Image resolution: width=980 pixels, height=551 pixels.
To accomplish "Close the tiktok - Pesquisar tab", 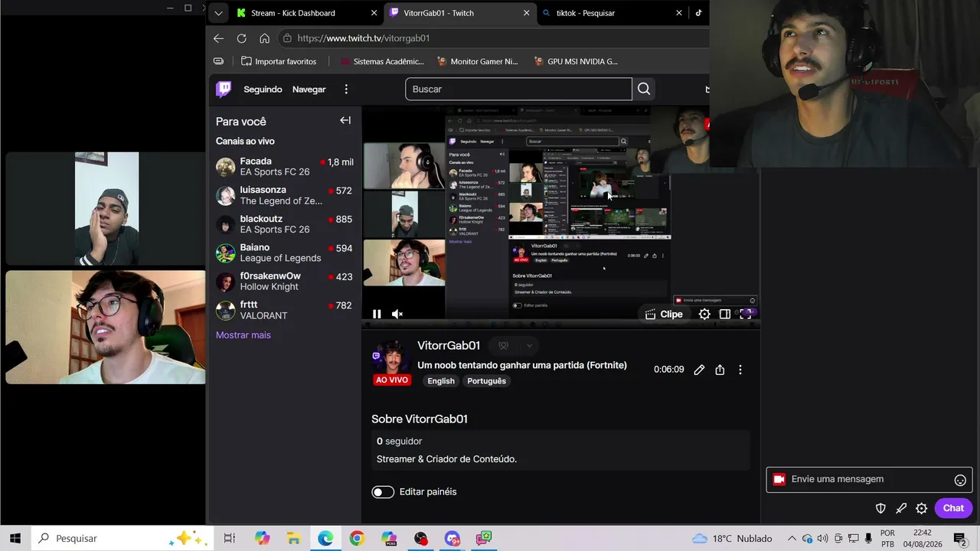I will pos(679,13).
